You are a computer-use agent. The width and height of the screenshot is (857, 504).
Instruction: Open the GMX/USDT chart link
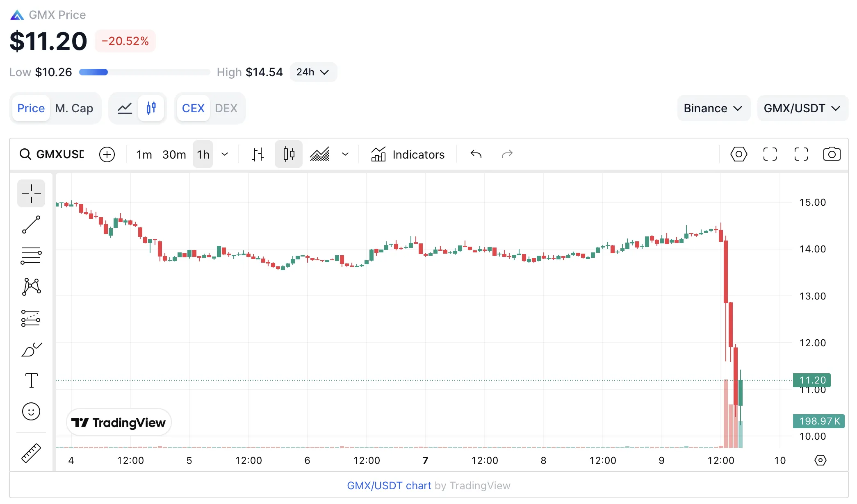point(389,486)
